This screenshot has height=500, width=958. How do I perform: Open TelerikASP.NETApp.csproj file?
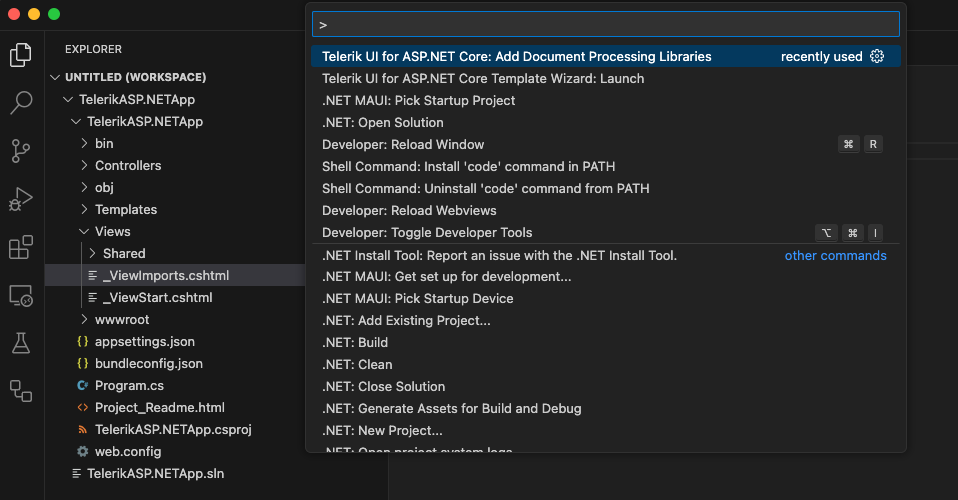click(x=175, y=429)
